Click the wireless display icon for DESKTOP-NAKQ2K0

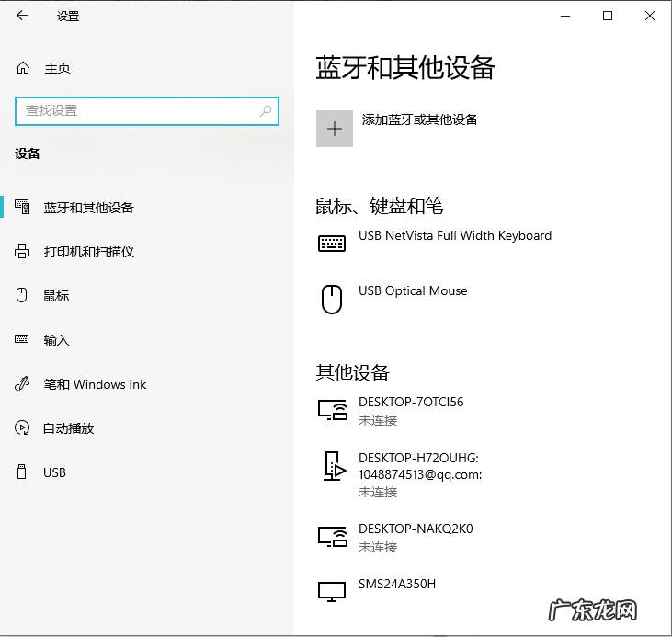pyautogui.click(x=333, y=537)
